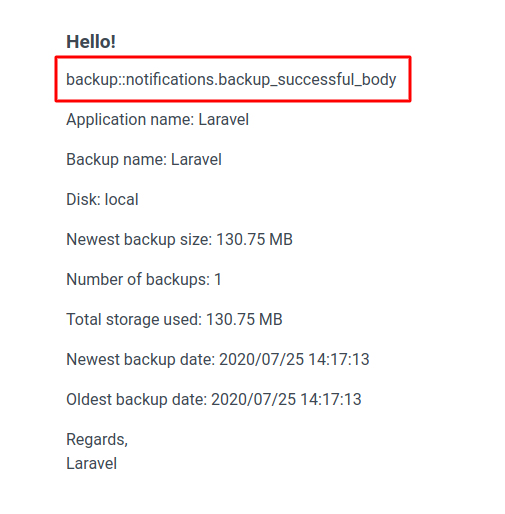Click the 130.75 MB total storage value
The image size is (505, 514).
(244, 319)
